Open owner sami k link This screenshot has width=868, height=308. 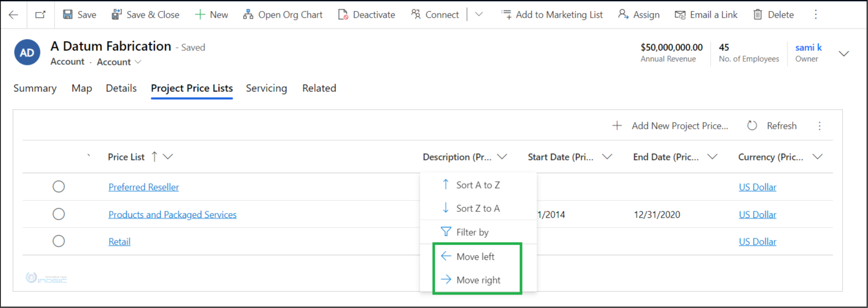click(808, 47)
